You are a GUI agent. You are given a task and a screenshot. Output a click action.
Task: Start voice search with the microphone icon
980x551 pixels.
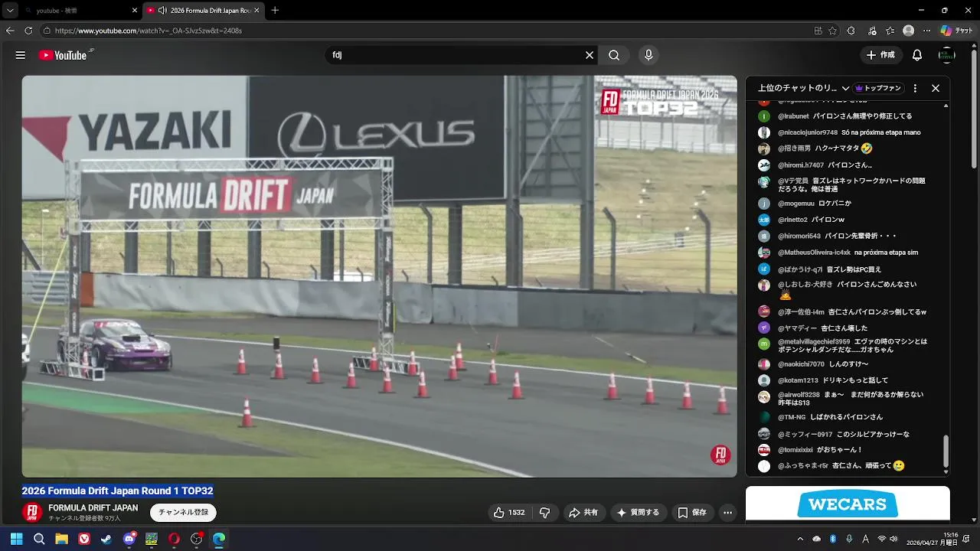tap(648, 55)
